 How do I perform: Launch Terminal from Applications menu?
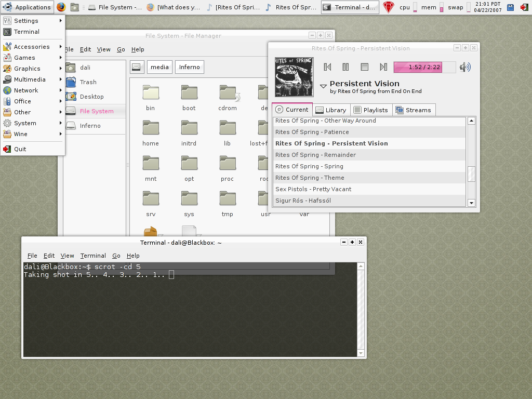click(33, 32)
